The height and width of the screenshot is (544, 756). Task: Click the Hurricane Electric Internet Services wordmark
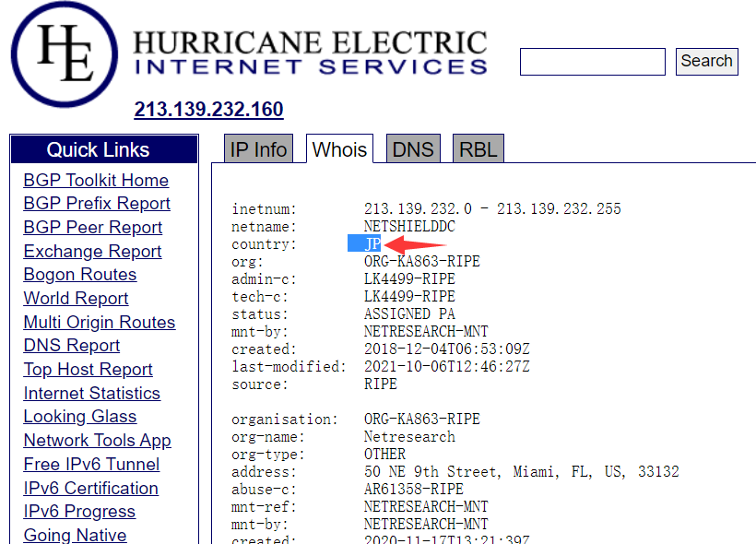click(x=310, y=53)
